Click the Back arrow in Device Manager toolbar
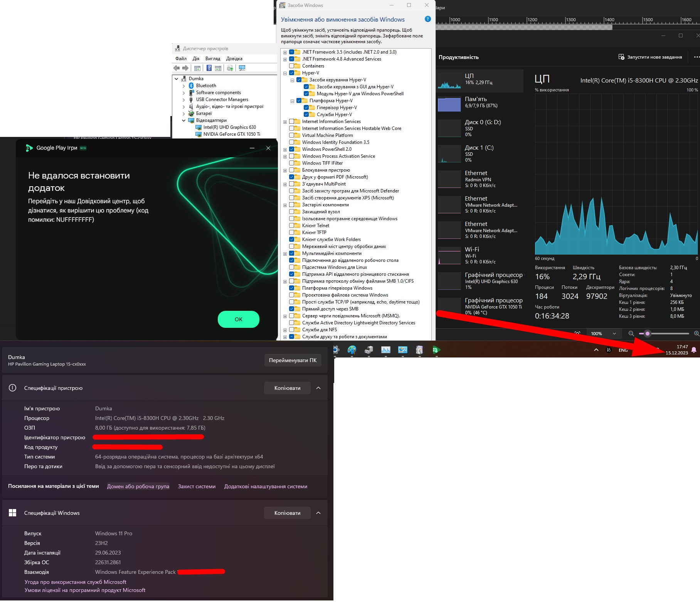700x602 pixels. click(x=177, y=68)
